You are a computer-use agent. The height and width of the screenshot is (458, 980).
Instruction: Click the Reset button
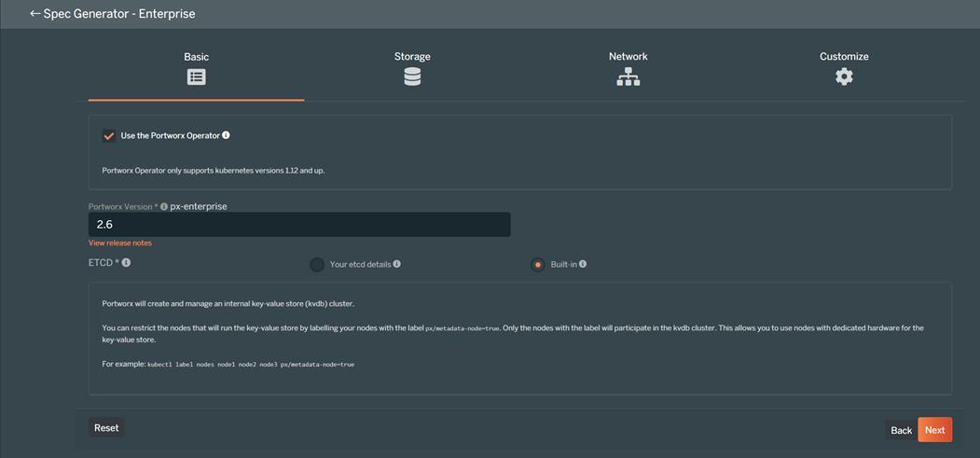pyautogui.click(x=106, y=428)
